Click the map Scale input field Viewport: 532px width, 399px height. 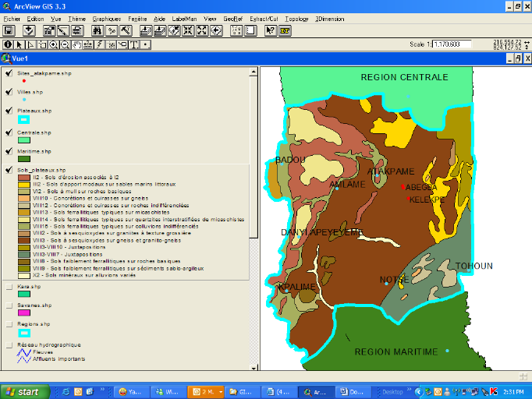coord(452,44)
